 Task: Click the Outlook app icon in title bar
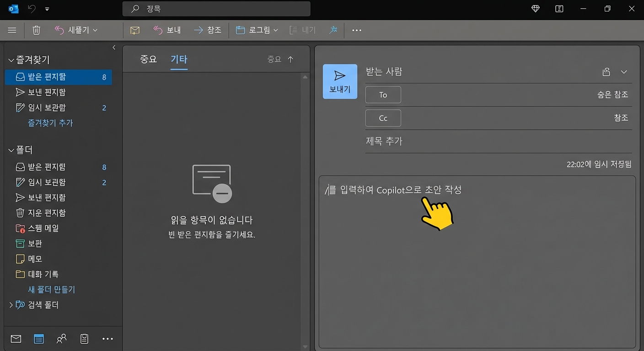(x=14, y=9)
